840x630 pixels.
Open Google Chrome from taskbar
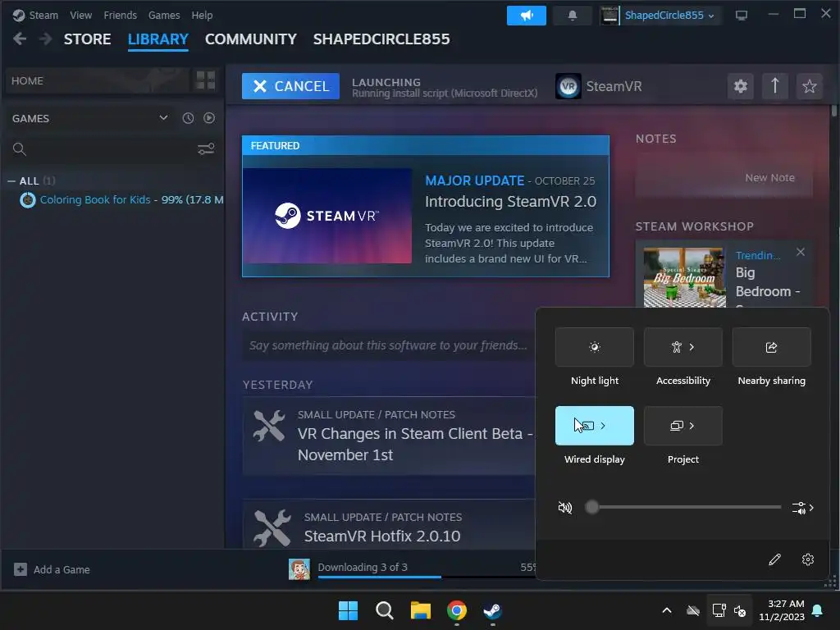[456, 610]
